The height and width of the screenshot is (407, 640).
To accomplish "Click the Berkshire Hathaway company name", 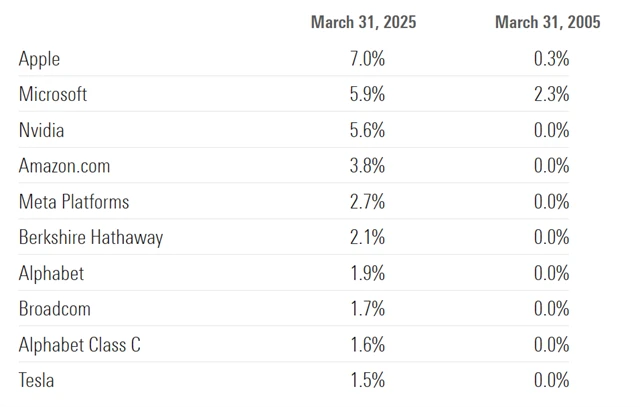I will pyautogui.click(x=91, y=238).
